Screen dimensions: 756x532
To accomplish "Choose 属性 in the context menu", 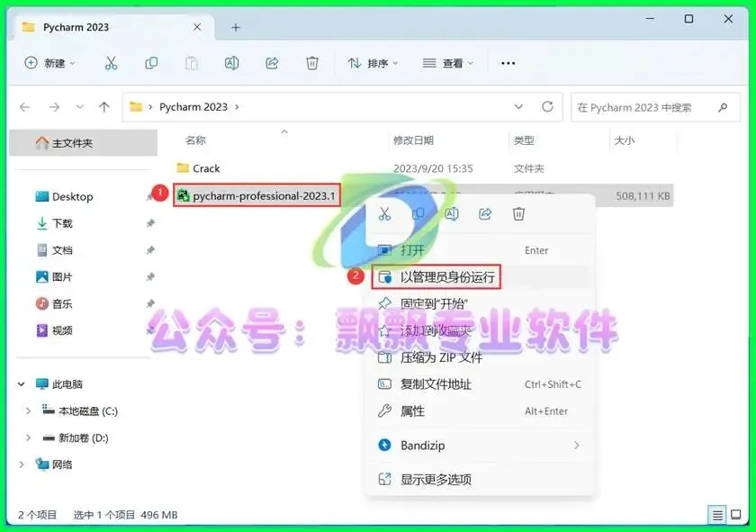I will pyautogui.click(x=481, y=411).
